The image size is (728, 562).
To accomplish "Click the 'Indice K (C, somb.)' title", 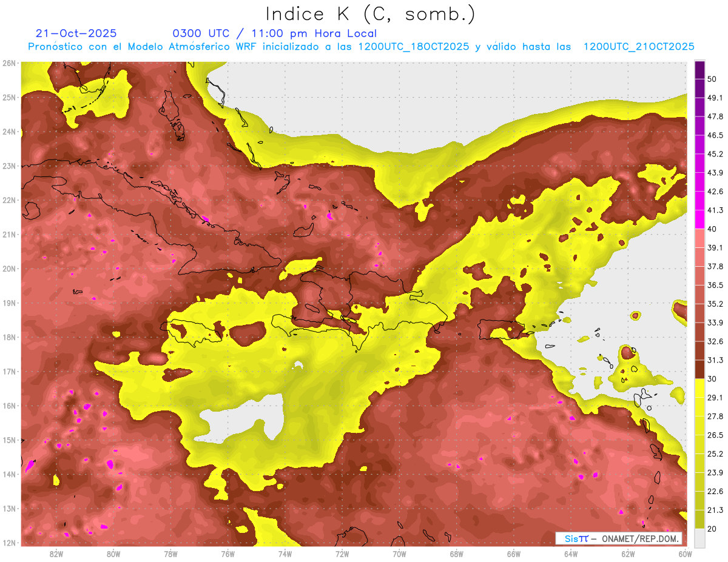I will click(x=370, y=13).
